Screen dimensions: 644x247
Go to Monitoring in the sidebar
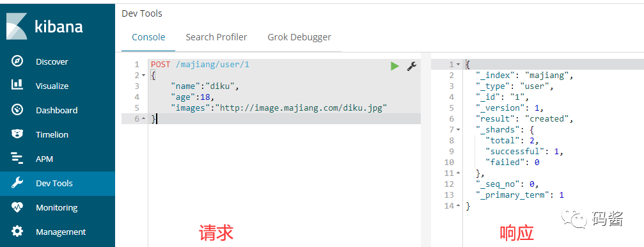click(57, 207)
